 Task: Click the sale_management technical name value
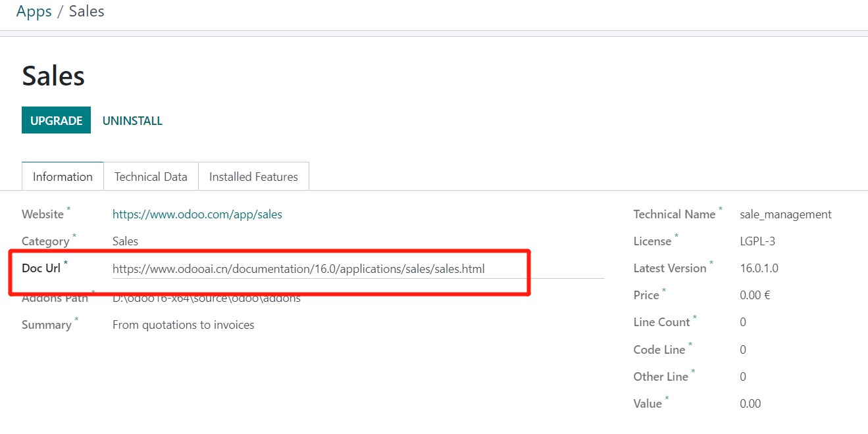tap(785, 214)
